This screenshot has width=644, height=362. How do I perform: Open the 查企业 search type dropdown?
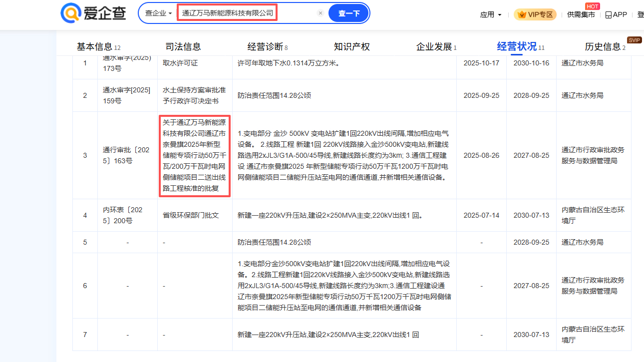pyautogui.click(x=158, y=13)
